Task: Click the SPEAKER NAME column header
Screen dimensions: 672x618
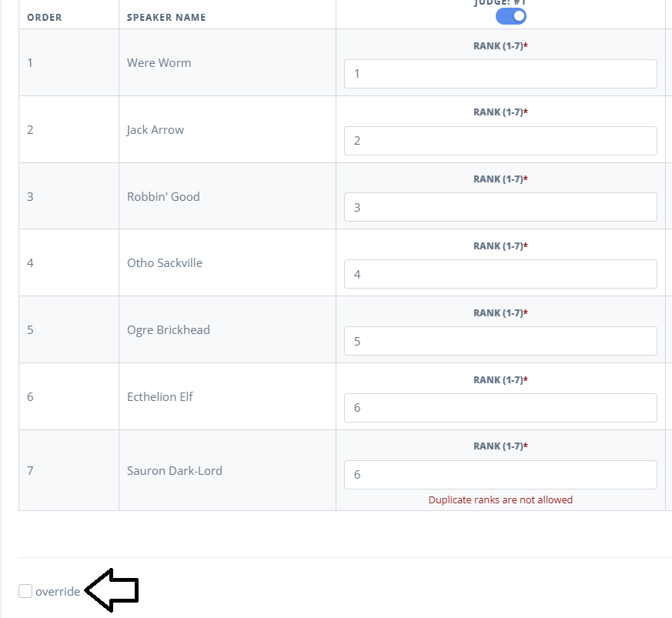Action: 166,18
